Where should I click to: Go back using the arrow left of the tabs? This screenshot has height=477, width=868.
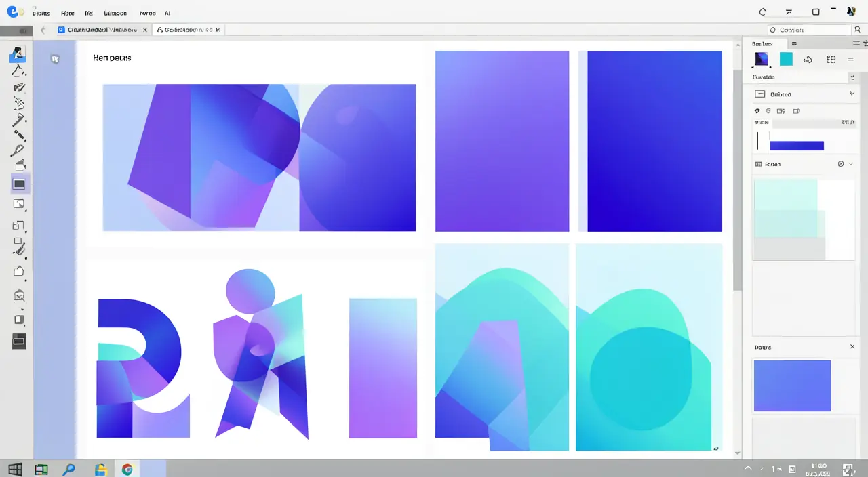pos(43,30)
